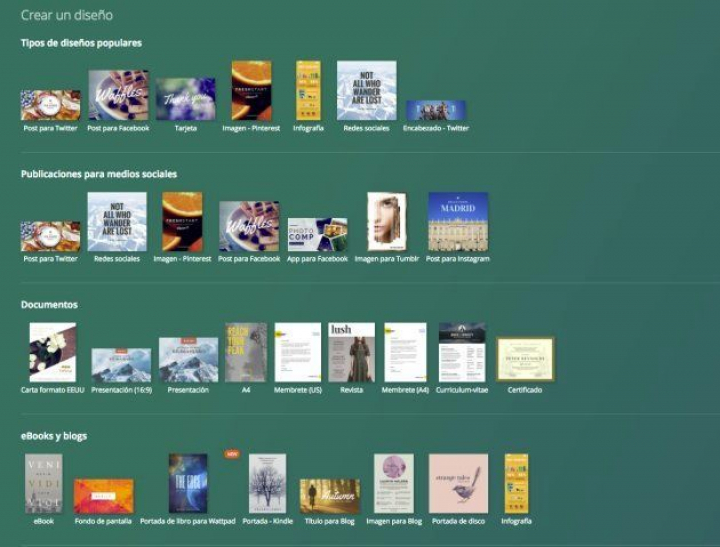Viewport: 720px width, 547px height.
Task: Open Carta formato EEUU template
Action: point(52,352)
